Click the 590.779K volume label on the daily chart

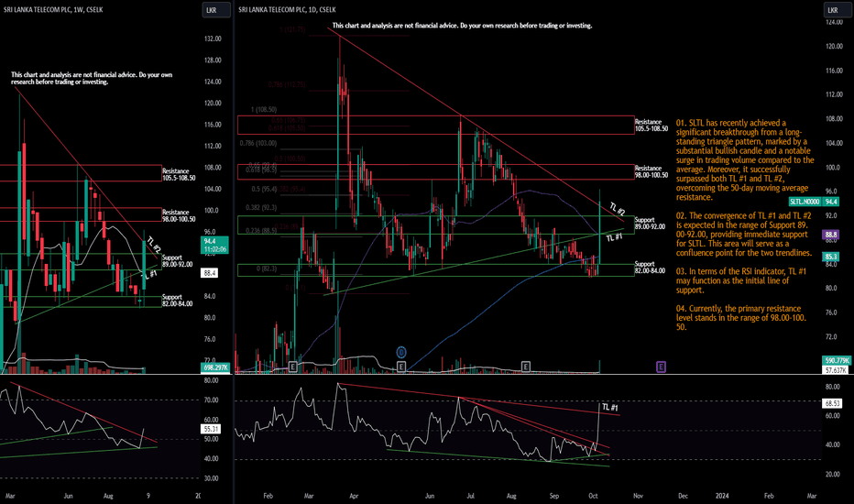tap(837, 361)
